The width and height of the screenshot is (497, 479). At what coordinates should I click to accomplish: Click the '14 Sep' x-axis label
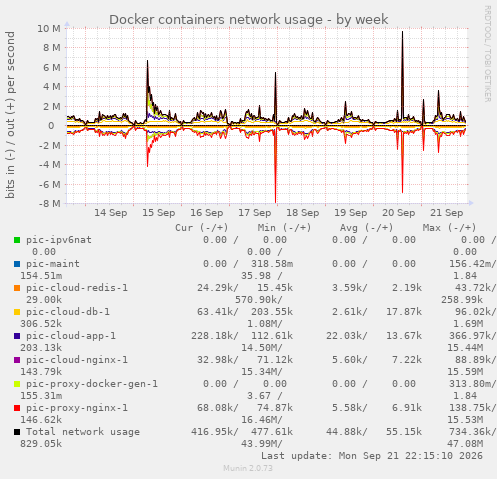[111, 213]
